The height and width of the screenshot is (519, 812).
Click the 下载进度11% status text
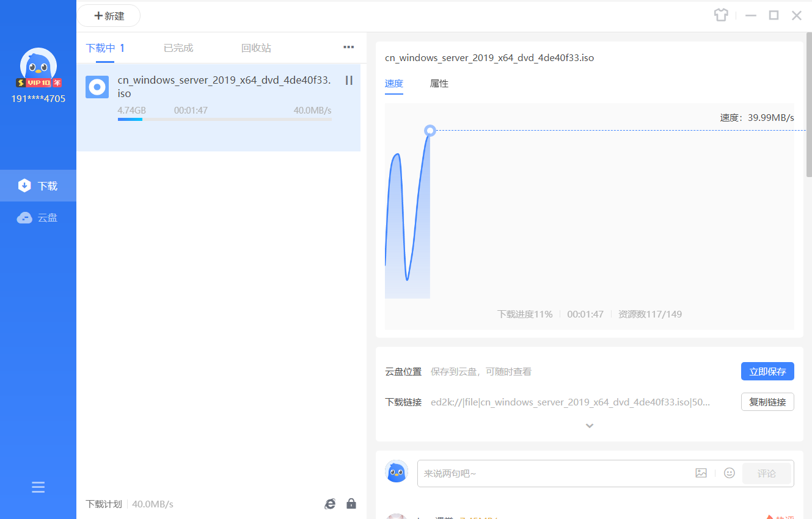pos(525,314)
